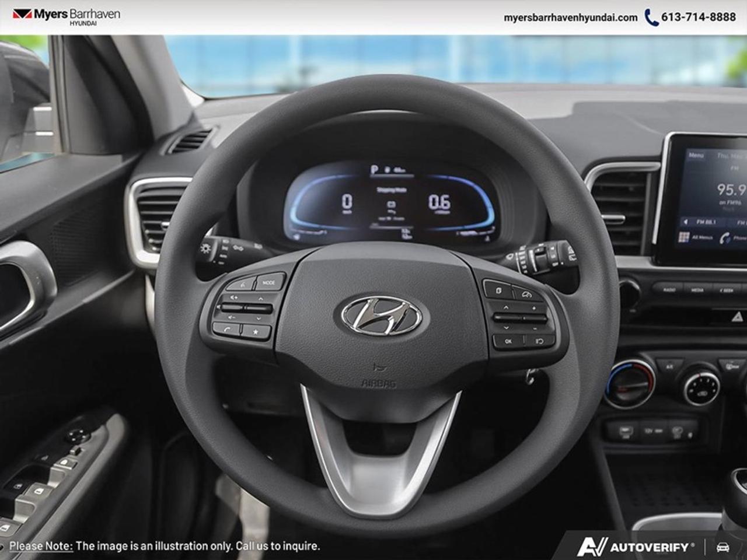Click the SEEK button below the infotainment screen

tap(727, 290)
